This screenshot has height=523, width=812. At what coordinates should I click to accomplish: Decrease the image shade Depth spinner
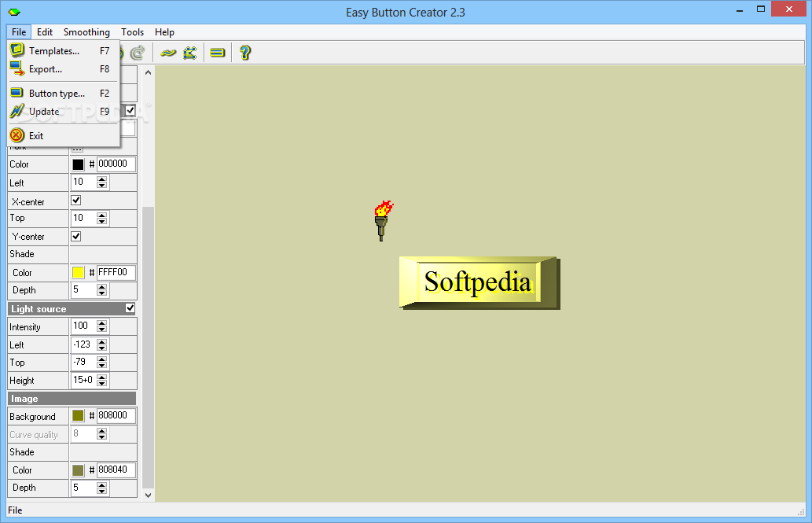[102, 492]
